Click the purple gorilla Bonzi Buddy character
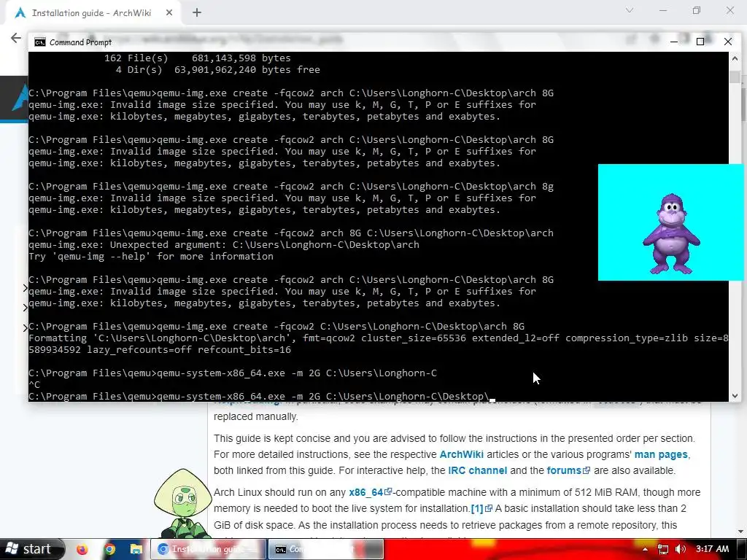 pyautogui.click(x=671, y=233)
